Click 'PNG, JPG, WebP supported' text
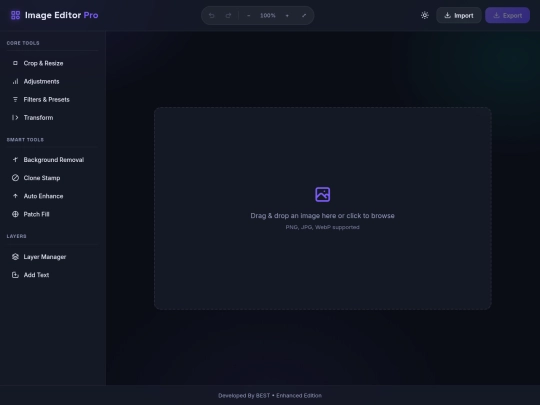The height and width of the screenshot is (405, 540). [322, 227]
